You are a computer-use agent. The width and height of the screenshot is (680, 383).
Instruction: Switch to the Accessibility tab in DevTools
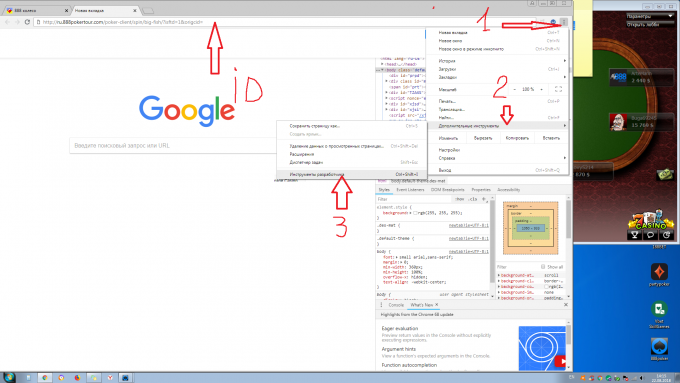[508, 190]
